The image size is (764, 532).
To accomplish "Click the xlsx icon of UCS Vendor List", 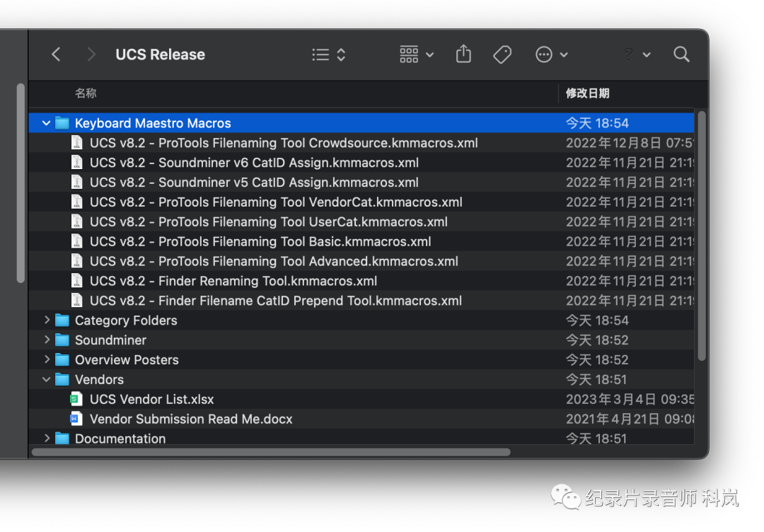I will coord(76,399).
